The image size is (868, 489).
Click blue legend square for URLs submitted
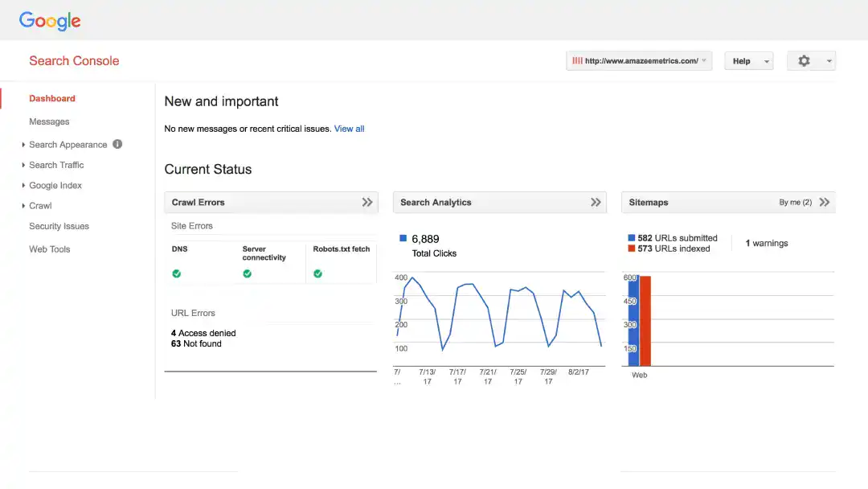point(631,237)
